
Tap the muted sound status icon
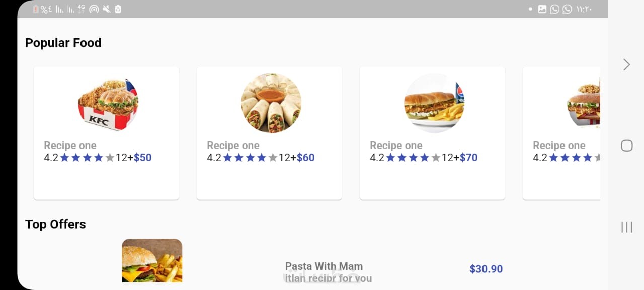106,9
